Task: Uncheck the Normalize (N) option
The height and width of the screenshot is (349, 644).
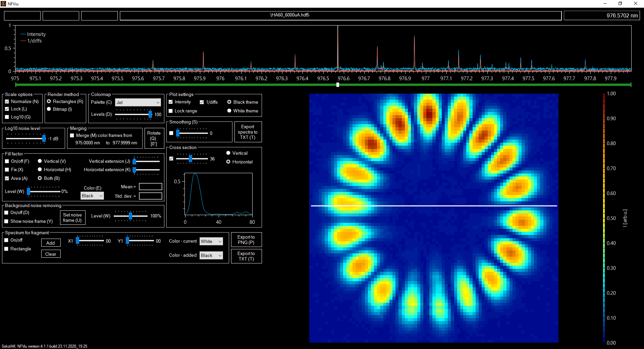Action: 7,102
